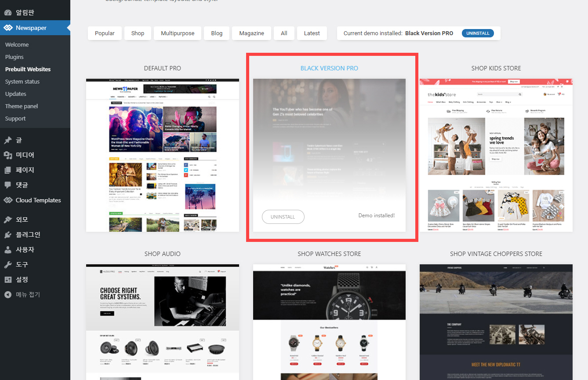Open the Shop Vintage Choppers Store thumbnail
The image size is (588, 380).
pos(496,322)
